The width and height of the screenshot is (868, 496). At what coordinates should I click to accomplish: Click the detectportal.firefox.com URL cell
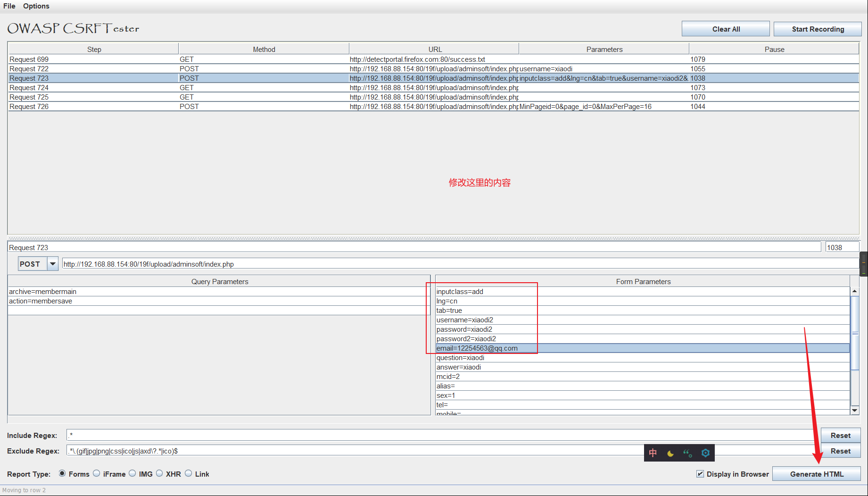(x=434, y=59)
